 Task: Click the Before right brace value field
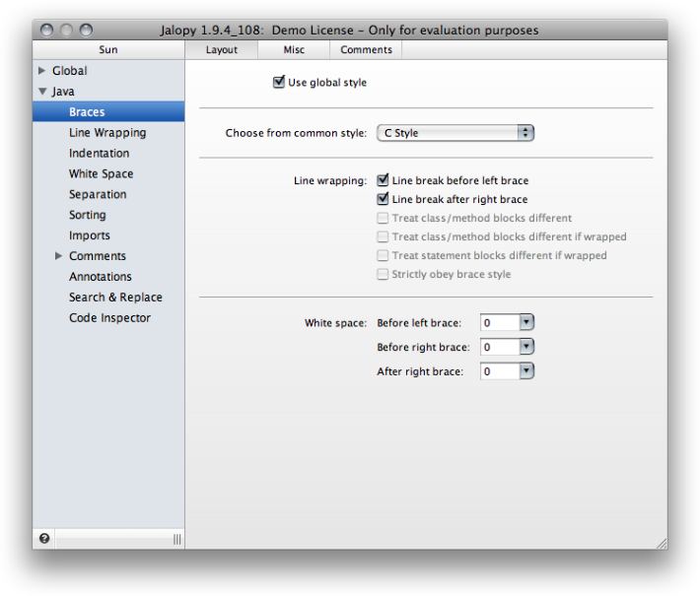[500, 347]
